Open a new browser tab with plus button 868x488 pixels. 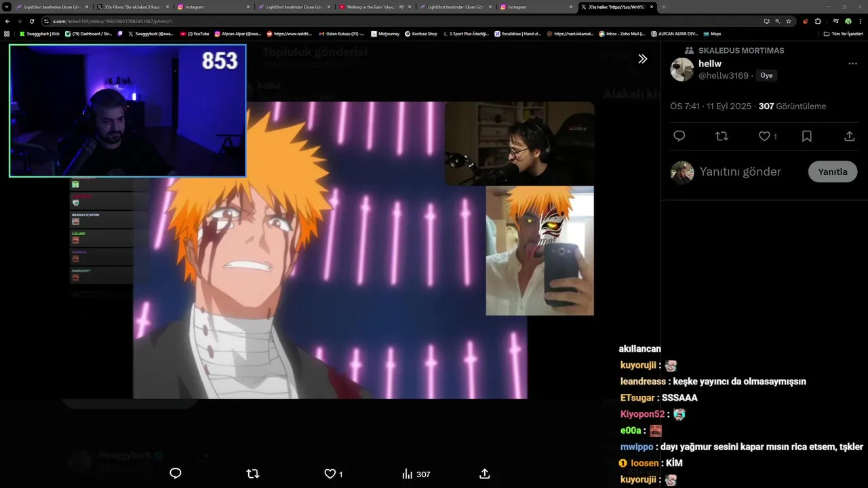click(x=663, y=7)
